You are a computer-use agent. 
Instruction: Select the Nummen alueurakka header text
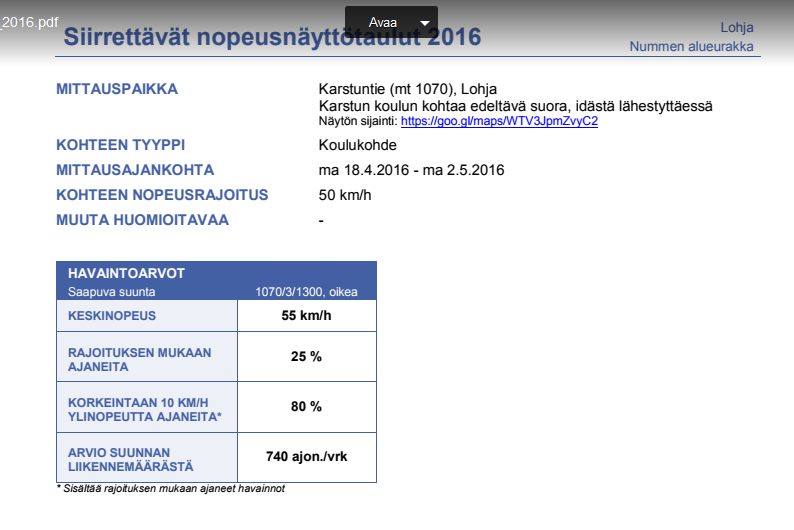point(691,47)
